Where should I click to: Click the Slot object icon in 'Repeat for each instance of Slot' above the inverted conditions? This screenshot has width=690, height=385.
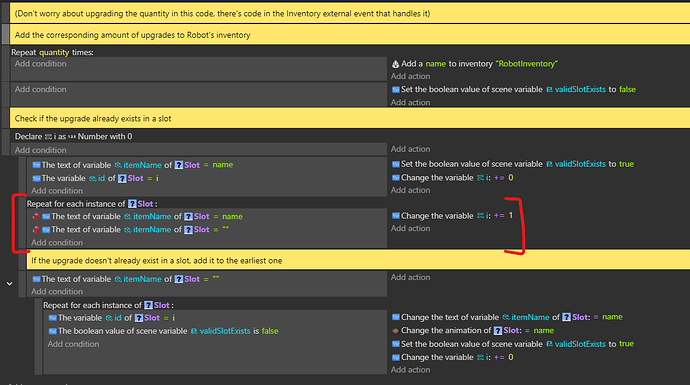click(x=132, y=204)
